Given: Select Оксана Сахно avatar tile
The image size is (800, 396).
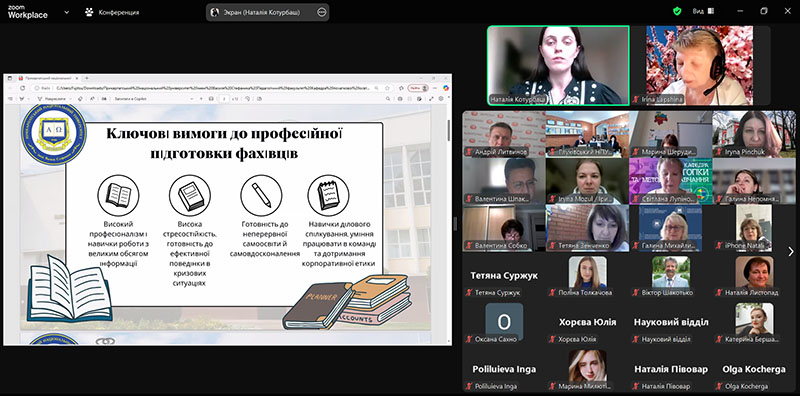Looking at the screenshot, I should 504,321.
